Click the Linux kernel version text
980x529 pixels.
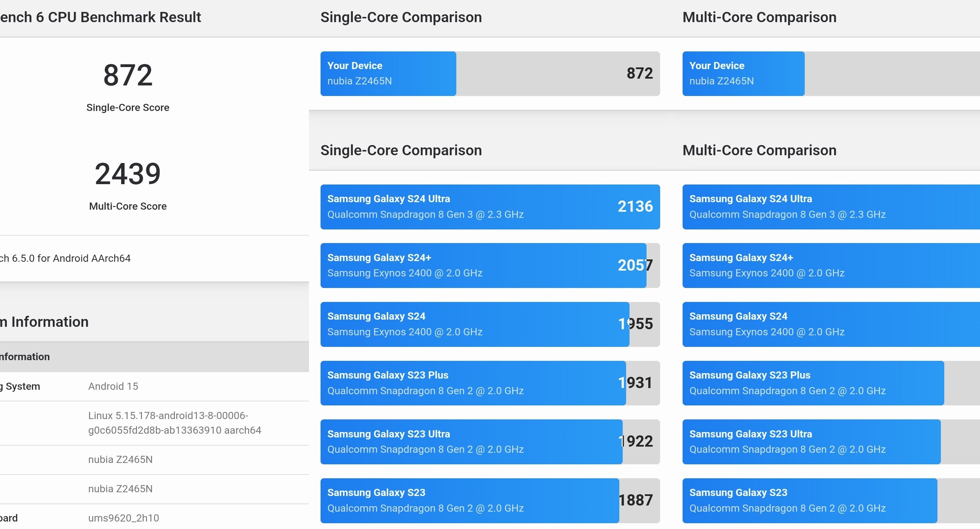174,423
